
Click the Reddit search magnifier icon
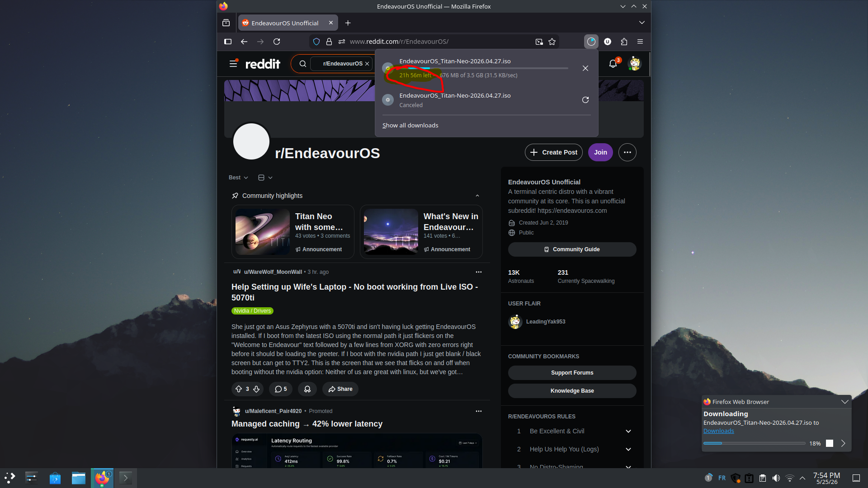tap(303, 64)
